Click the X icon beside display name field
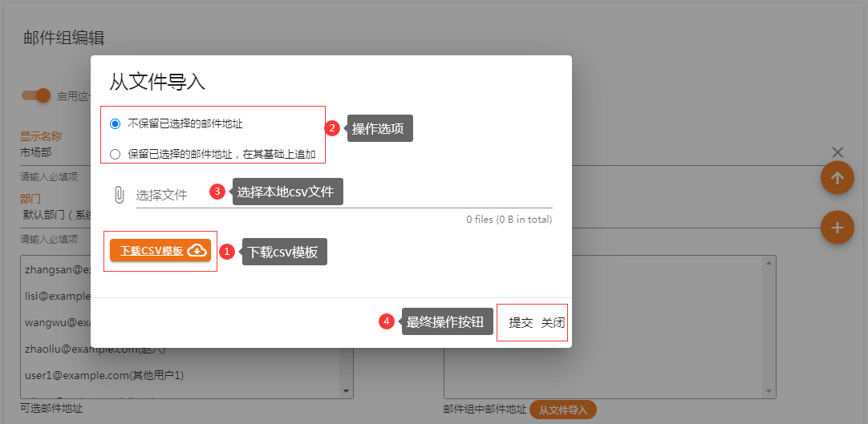This screenshot has height=424, width=868. [x=838, y=152]
